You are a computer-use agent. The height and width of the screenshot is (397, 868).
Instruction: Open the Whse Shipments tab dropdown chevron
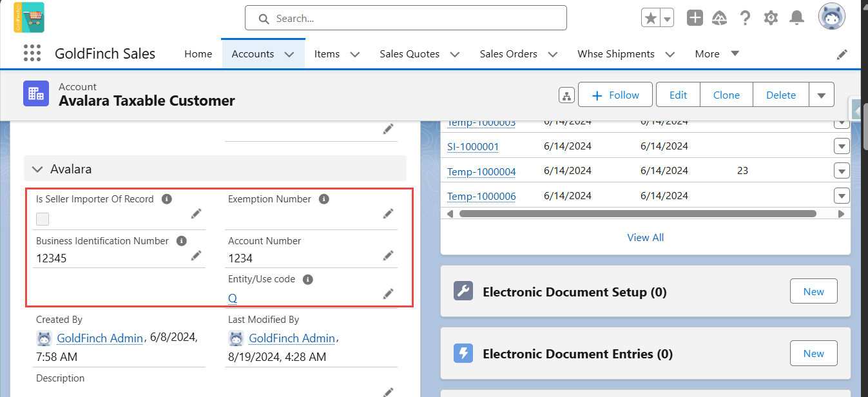[670, 54]
